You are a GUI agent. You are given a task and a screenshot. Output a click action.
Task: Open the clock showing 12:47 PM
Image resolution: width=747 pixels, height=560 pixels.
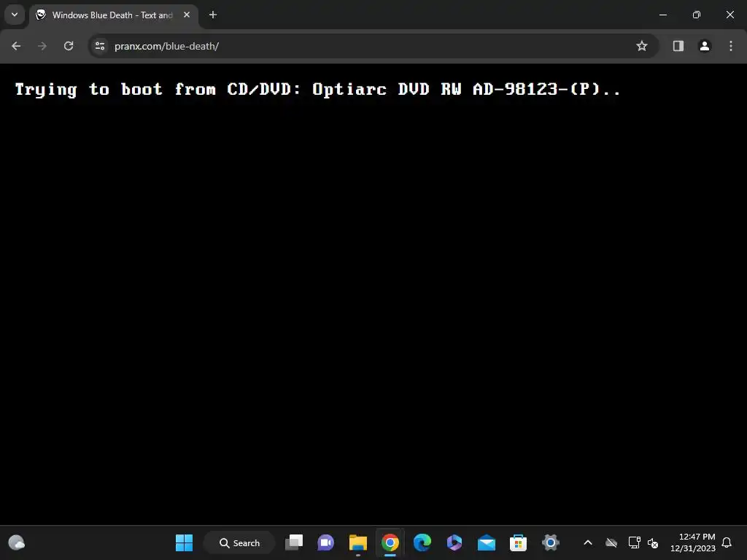point(693,542)
